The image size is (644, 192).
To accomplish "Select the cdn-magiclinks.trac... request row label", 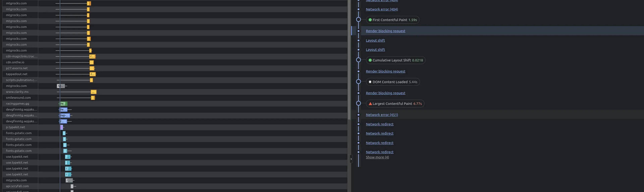I will pyautogui.click(x=21, y=56).
